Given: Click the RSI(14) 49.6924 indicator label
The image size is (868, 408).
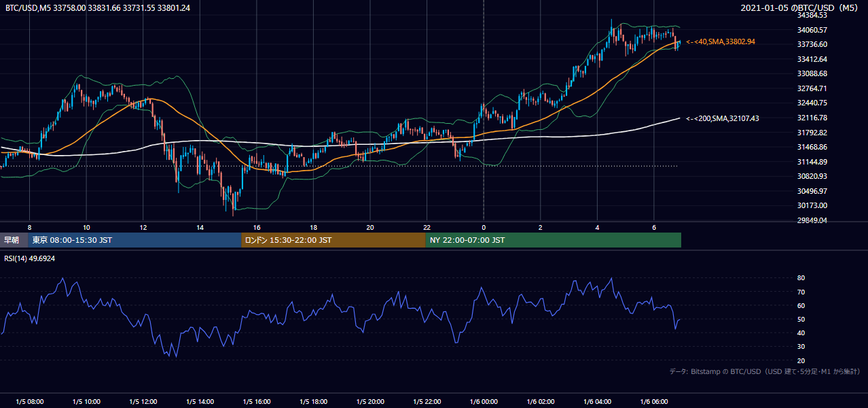Looking at the screenshot, I should click(x=30, y=258).
